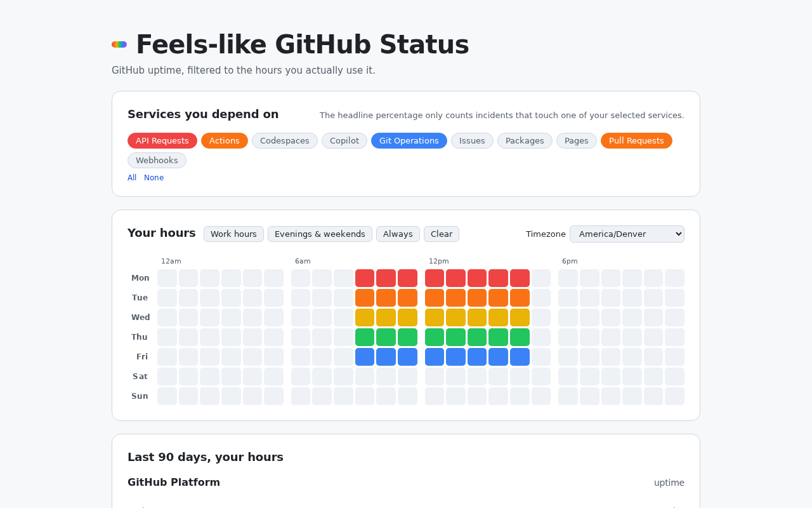Toggle the first red Monday 9am cell
The width and height of the screenshot is (812, 508).
pos(365,278)
